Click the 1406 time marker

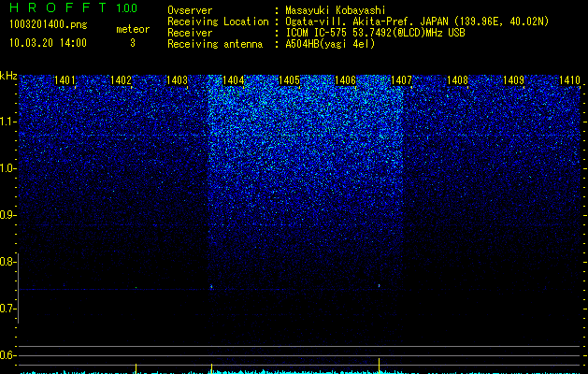[345, 80]
